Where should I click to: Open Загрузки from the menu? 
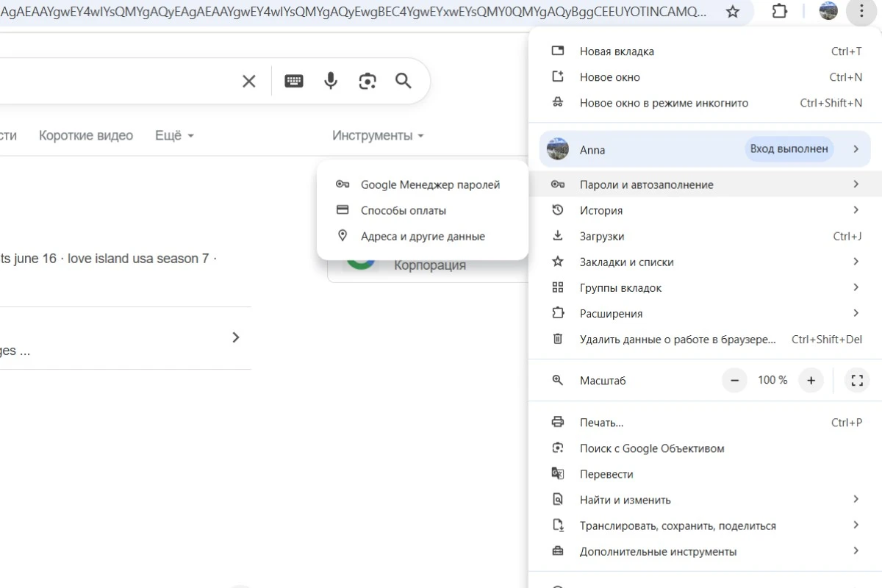click(x=706, y=236)
